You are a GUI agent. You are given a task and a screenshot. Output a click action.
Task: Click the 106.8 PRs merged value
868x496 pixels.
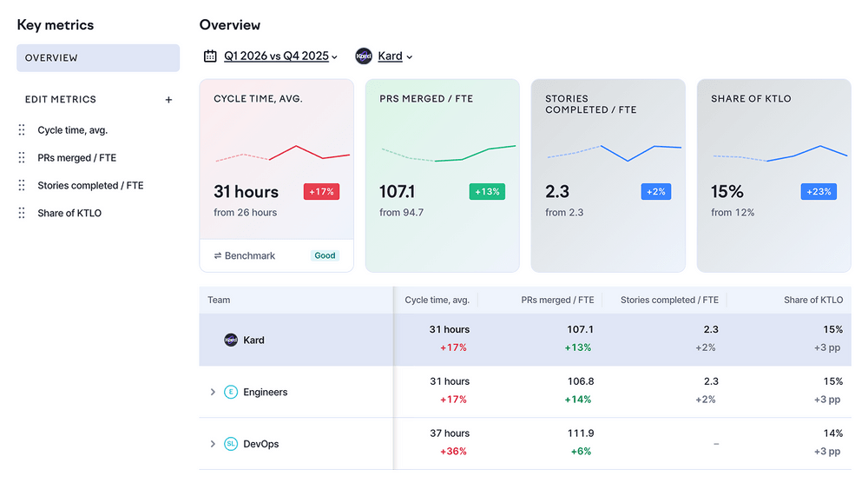(580, 381)
